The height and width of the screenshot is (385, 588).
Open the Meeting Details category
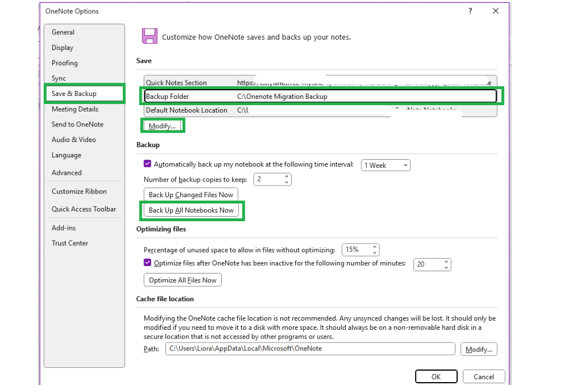75,109
